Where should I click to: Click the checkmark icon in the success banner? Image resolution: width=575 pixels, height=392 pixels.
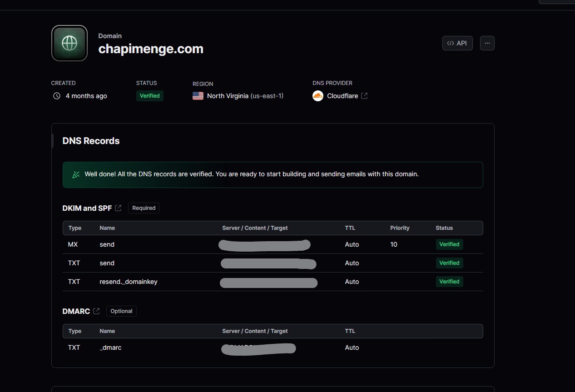(75, 174)
